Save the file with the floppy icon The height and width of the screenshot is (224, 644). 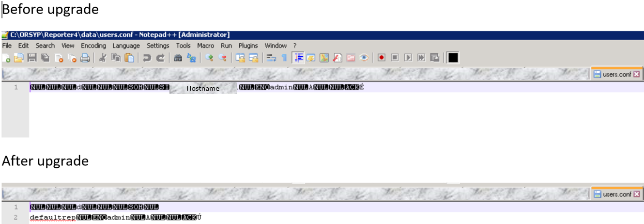click(32, 58)
